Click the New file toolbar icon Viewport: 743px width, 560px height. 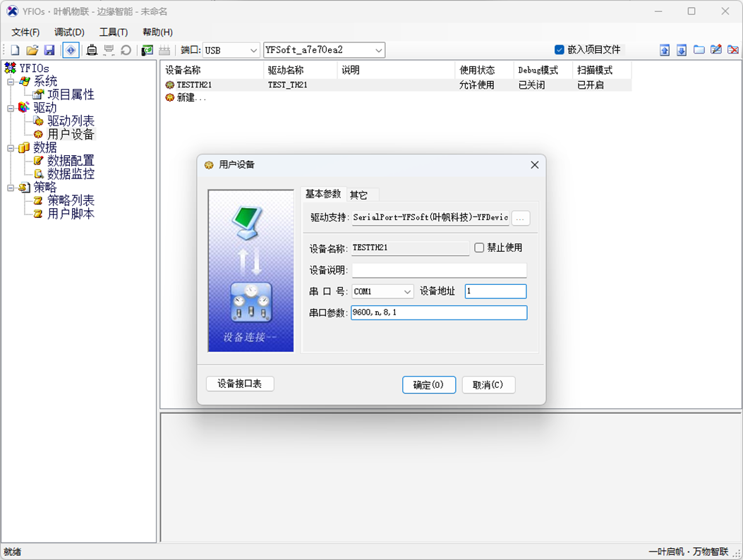tap(15, 50)
